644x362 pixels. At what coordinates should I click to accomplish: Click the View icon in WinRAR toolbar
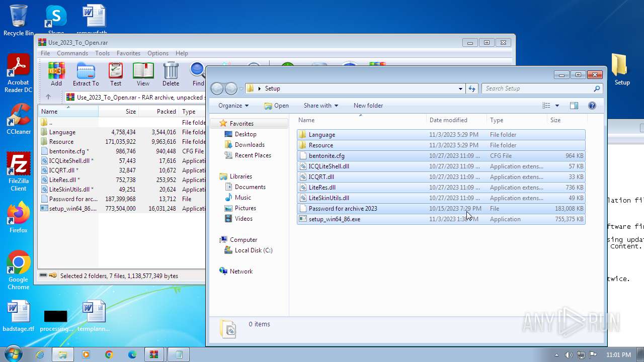(x=143, y=74)
